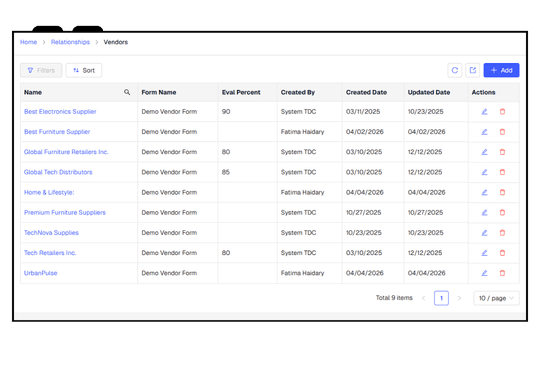Viewport: 540px width, 384px height.
Task: Click Fatima Haidary in Best Furniture row
Action: 302,132
